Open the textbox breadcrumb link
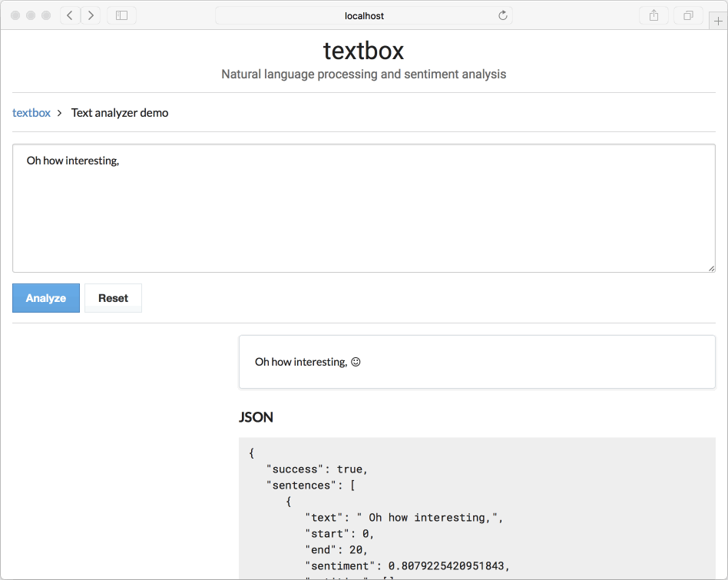The image size is (728, 580). 31,112
